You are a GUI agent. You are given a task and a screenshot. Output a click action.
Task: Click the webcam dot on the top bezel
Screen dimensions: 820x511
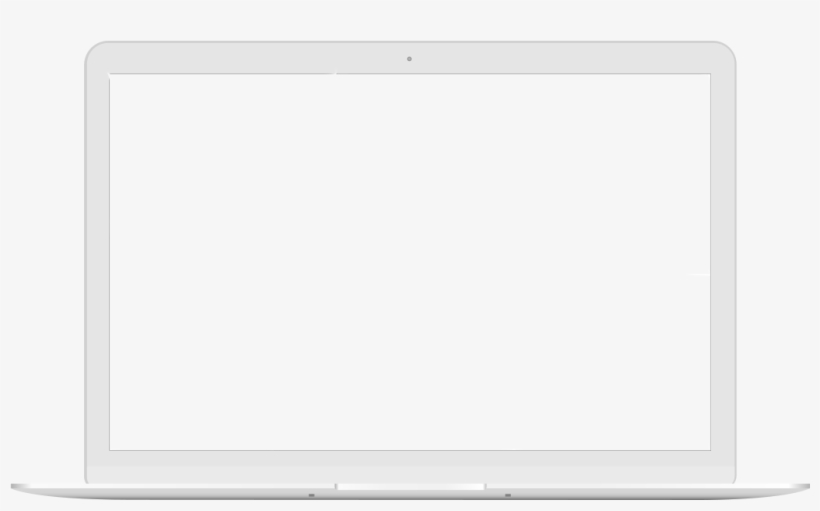(409, 59)
